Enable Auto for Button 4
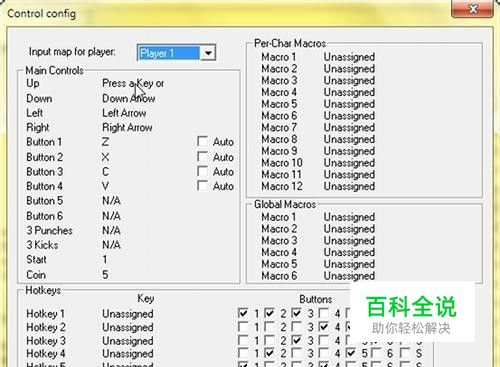Viewport: 500px width, 367px height. (x=202, y=185)
